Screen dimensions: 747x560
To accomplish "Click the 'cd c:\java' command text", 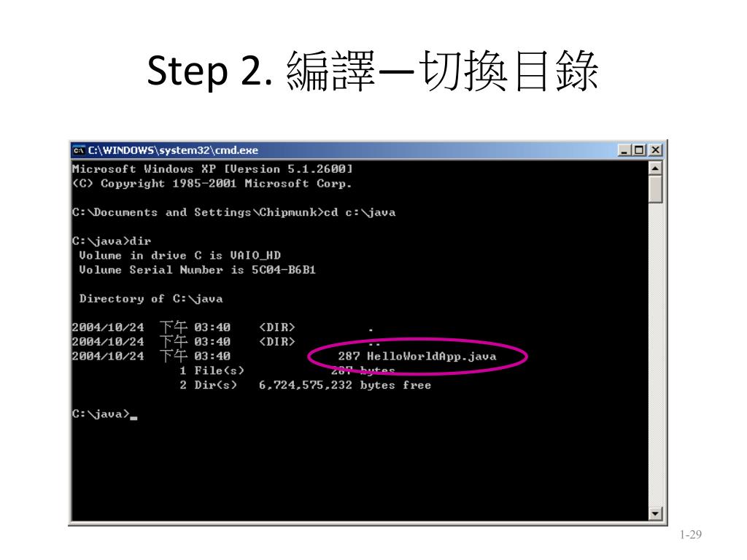I will point(360,212).
